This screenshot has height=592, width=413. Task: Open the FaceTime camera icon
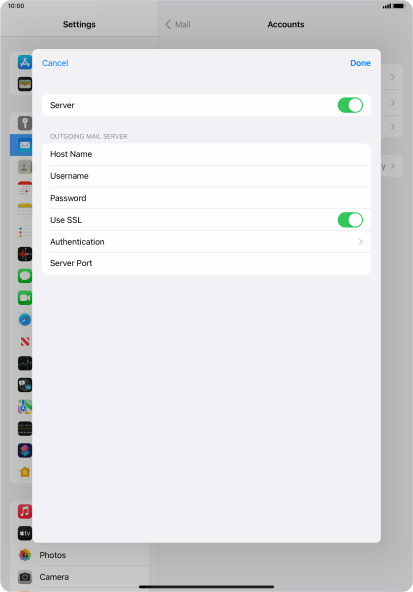click(25, 298)
